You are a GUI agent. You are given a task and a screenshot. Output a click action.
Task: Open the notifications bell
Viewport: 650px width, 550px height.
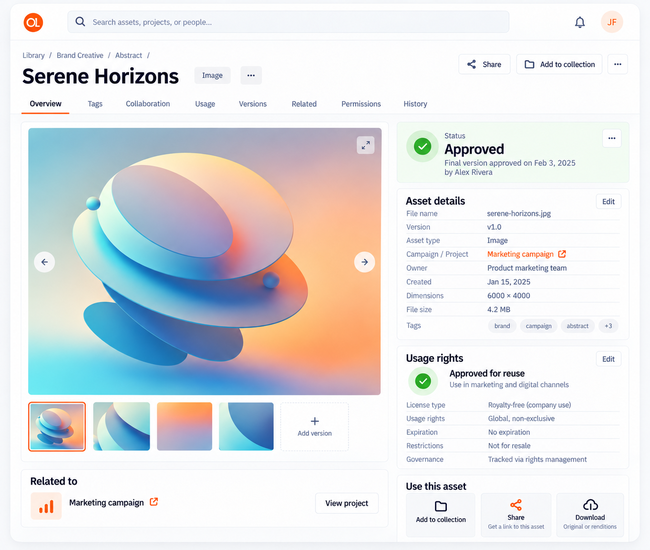pyautogui.click(x=580, y=22)
